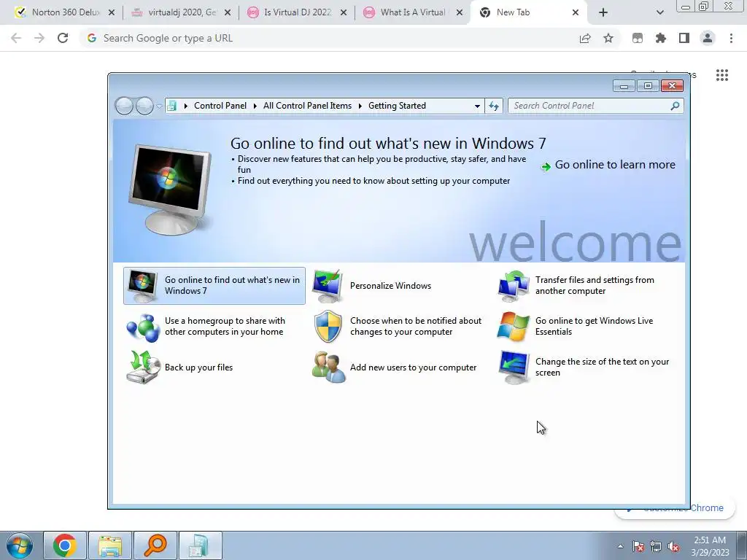The height and width of the screenshot is (560, 747).
Task: Show hidden tray icons arrow
Action: (x=620, y=546)
